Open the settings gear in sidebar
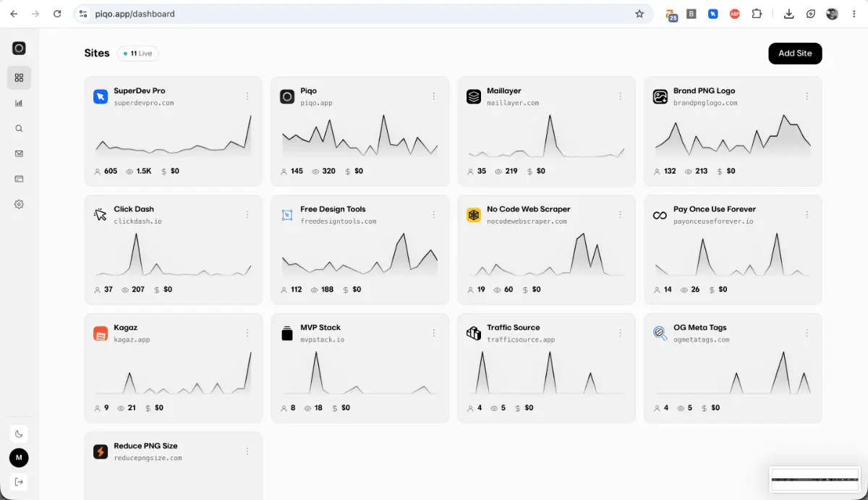The height and width of the screenshot is (500, 868). [x=19, y=204]
